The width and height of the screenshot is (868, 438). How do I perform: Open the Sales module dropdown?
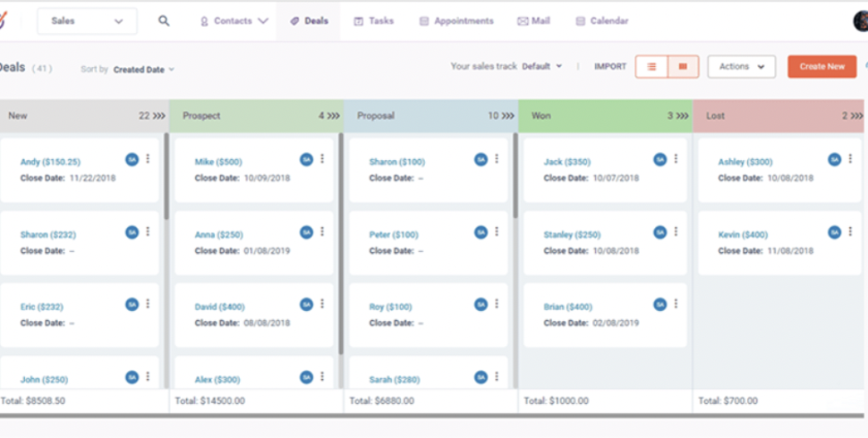87,21
